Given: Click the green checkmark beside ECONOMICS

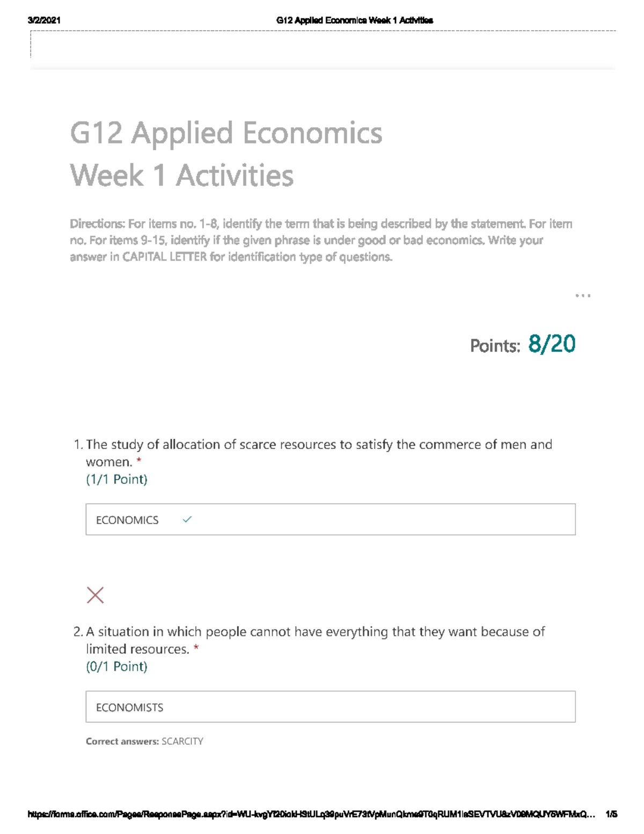Looking at the screenshot, I should tap(187, 519).
